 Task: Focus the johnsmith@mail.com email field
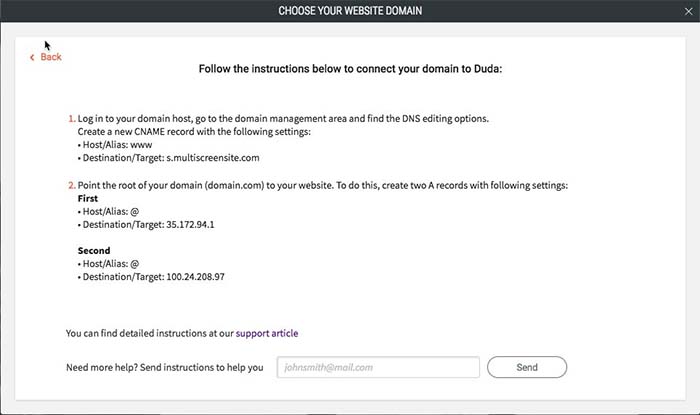[x=377, y=367]
